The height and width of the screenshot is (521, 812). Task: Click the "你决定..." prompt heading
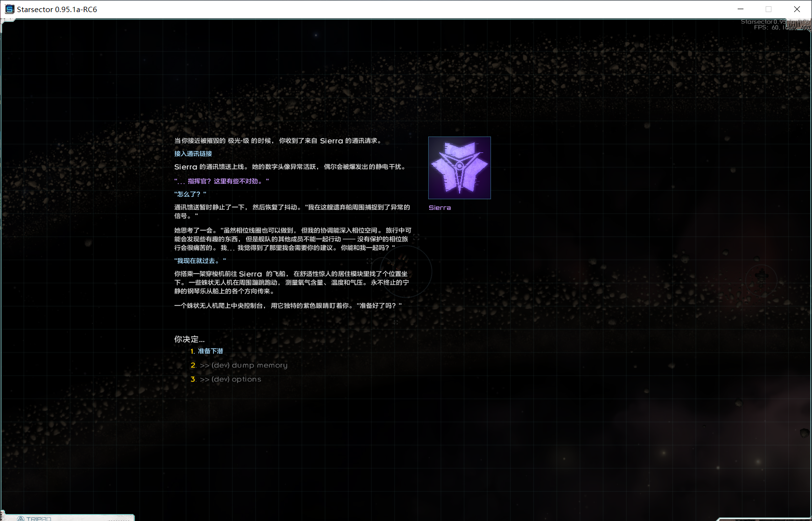coord(189,339)
